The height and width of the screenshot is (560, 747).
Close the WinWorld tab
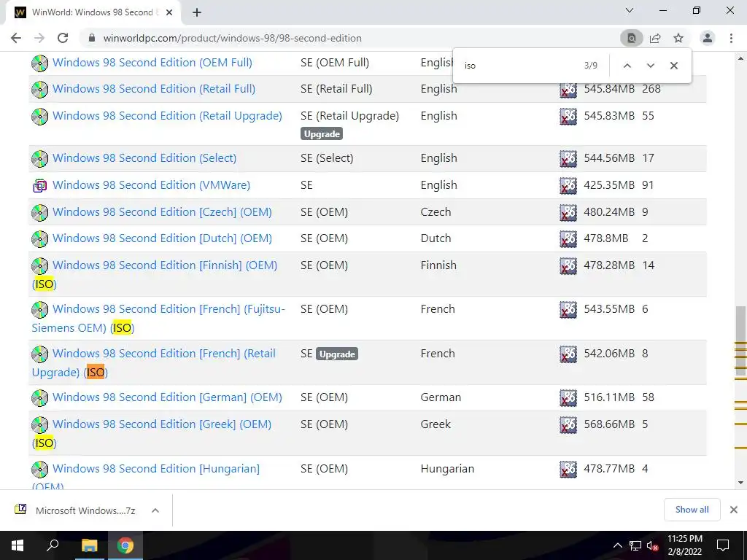click(x=169, y=12)
